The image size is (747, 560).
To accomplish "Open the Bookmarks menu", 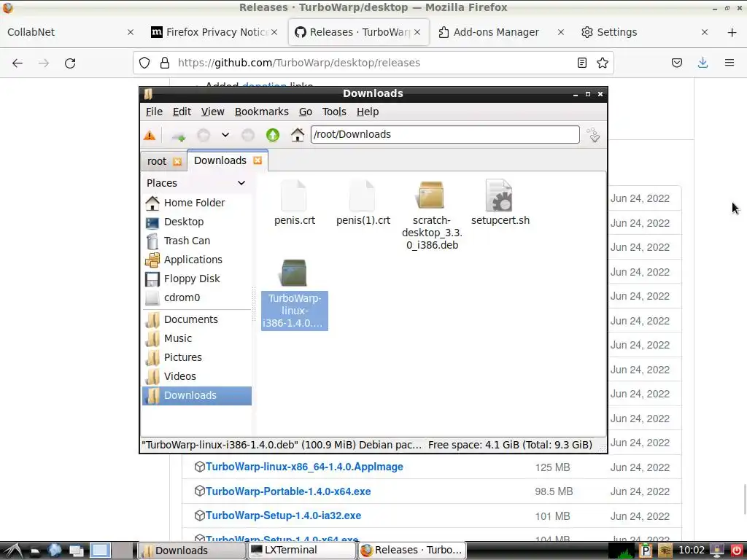I will click(x=262, y=112).
